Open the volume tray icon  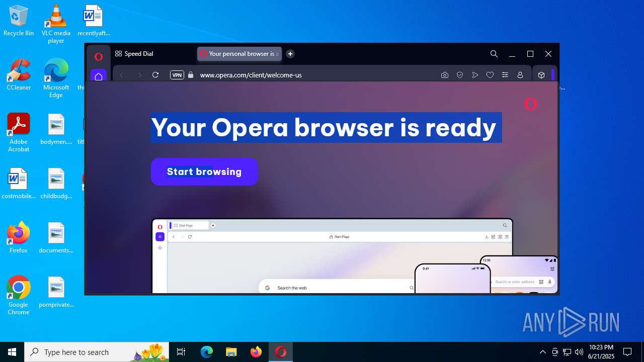pos(579,352)
